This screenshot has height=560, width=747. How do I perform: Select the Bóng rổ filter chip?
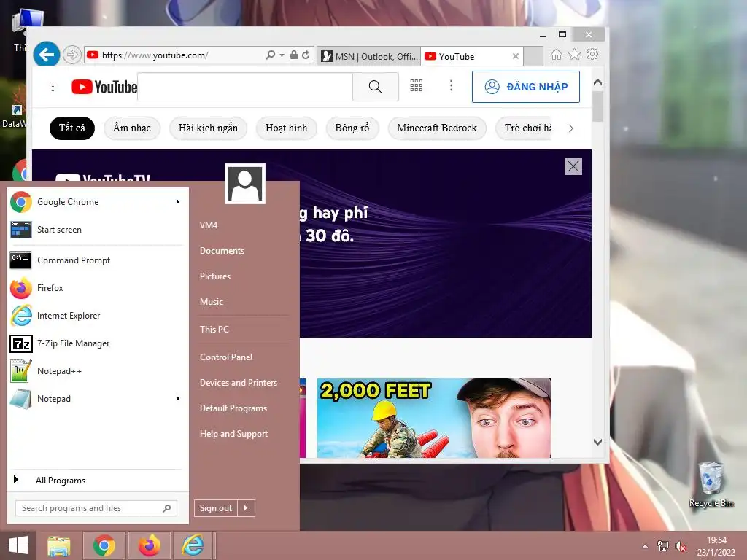[352, 128]
